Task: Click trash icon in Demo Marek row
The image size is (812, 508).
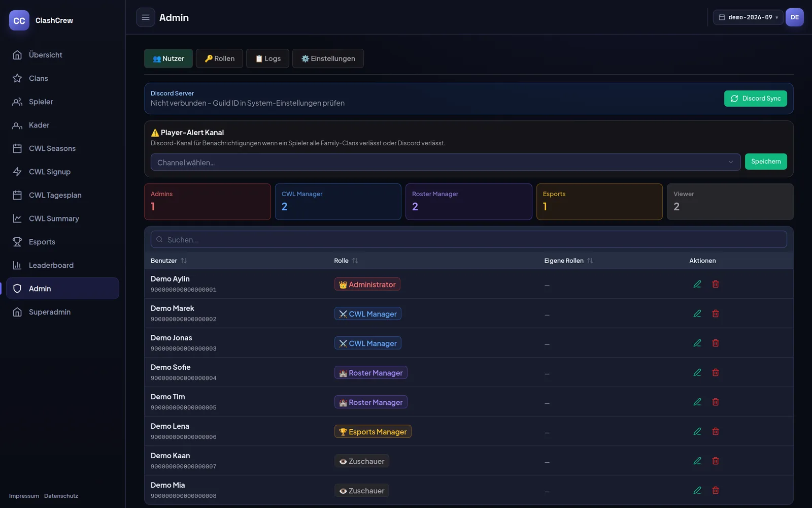Action: coord(716,313)
